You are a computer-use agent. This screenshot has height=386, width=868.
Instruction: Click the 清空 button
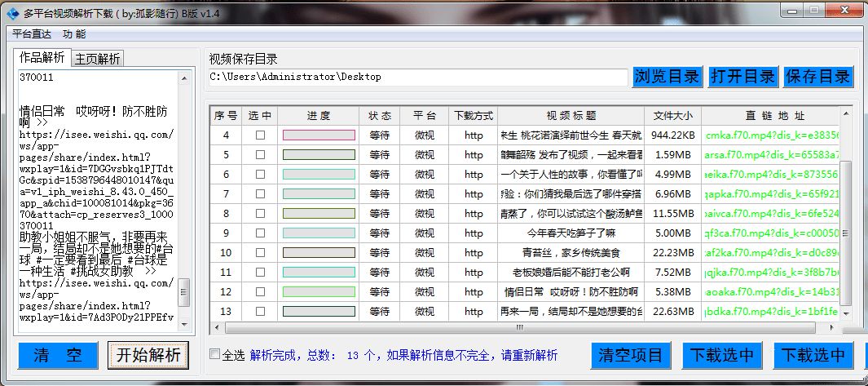click(58, 355)
